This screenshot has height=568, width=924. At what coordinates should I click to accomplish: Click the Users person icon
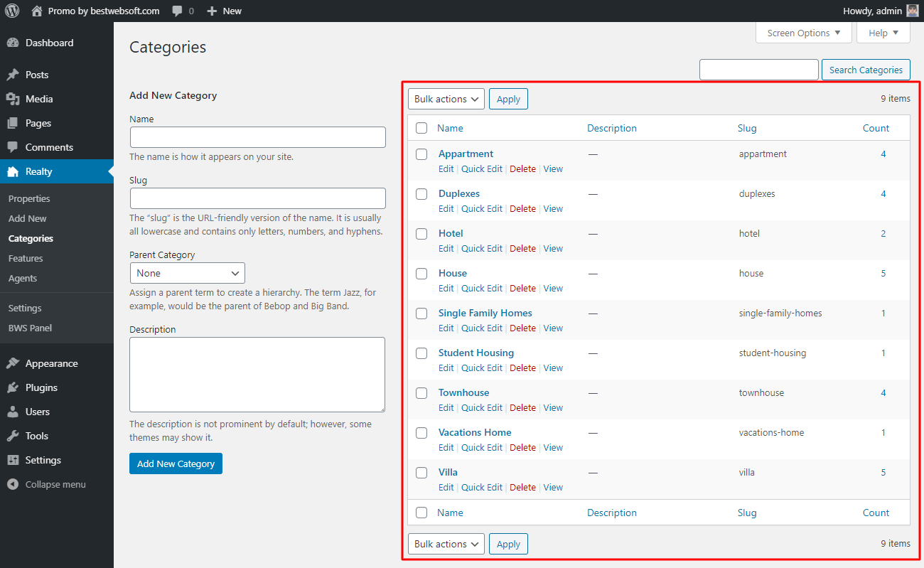(x=13, y=412)
